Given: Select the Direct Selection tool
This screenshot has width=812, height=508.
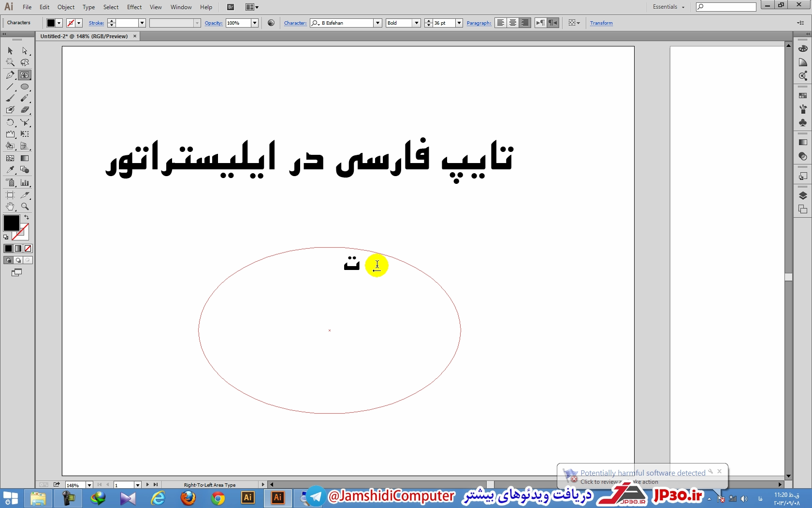Looking at the screenshot, I should click(25, 51).
